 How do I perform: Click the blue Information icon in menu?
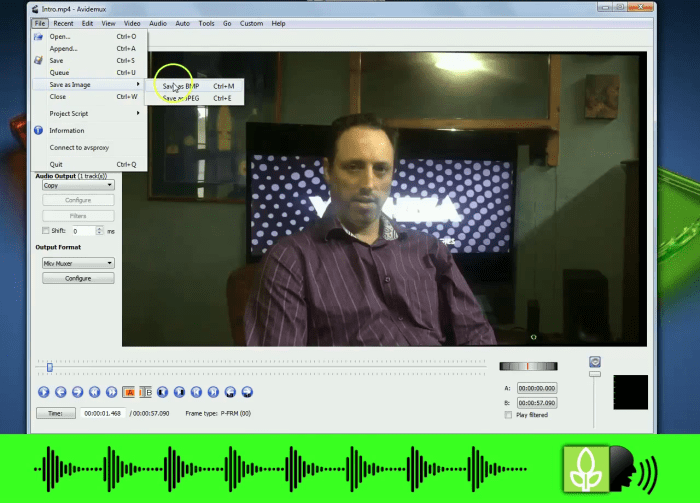pos(39,130)
